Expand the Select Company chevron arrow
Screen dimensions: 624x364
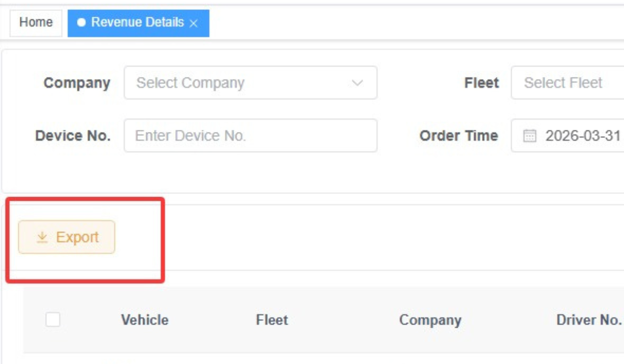357,83
